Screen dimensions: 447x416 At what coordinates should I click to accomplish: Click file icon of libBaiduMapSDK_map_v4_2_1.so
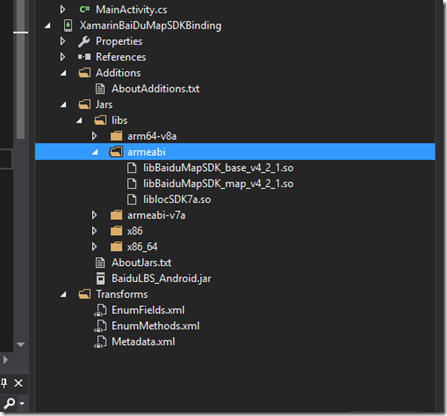pyautogui.click(x=132, y=184)
